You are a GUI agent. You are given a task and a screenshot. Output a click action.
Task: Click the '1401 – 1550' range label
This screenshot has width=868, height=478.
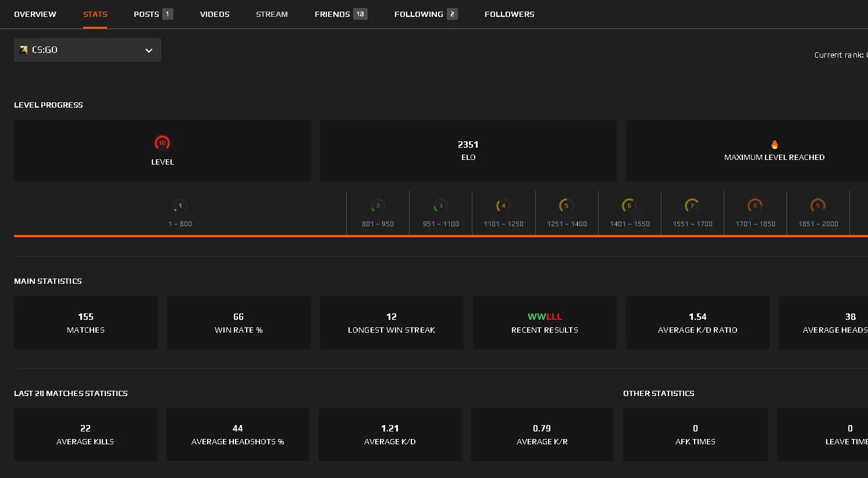pyautogui.click(x=629, y=224)
